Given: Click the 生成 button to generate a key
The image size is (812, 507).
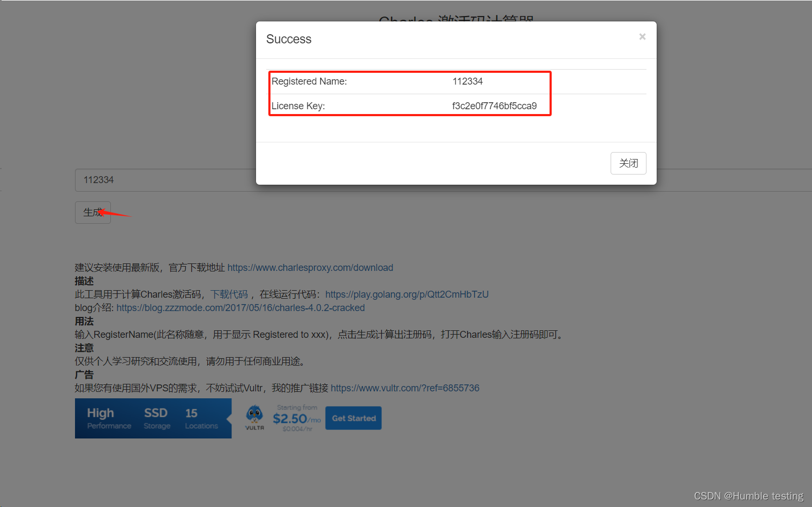Looking at the screenshot, I should (x=92, y=212).
